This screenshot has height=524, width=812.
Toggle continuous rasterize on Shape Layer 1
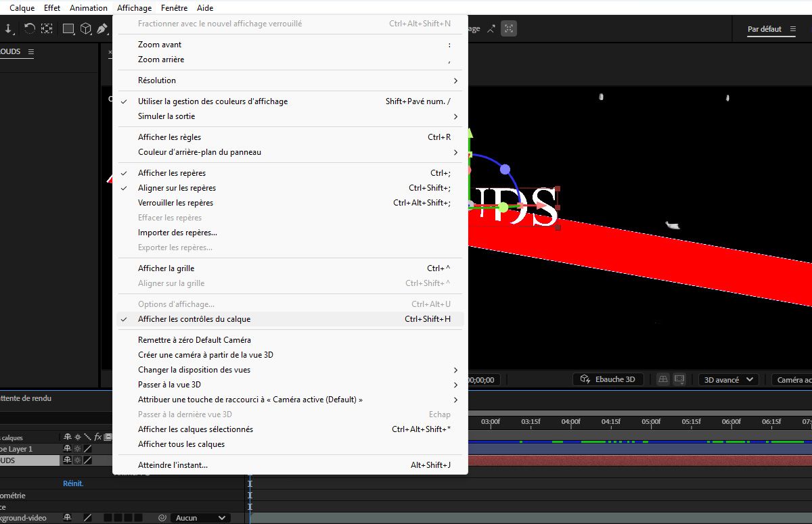pos(78,449)
